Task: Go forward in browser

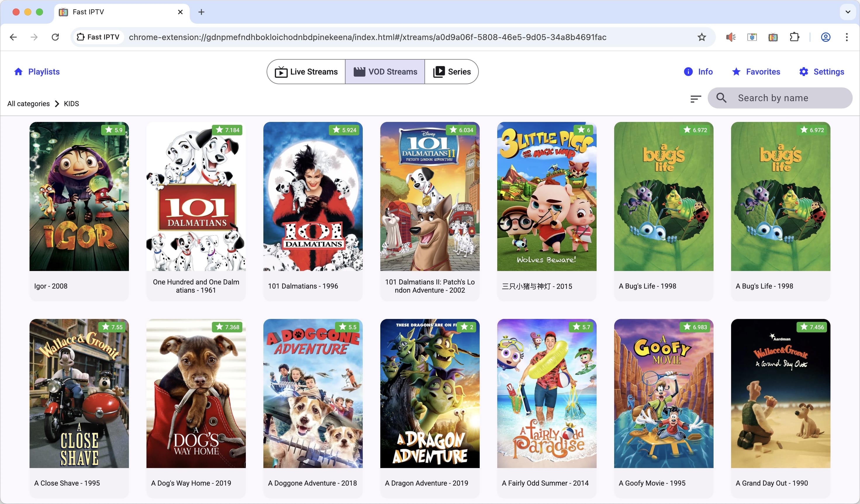Action: [x=34, y=37]
